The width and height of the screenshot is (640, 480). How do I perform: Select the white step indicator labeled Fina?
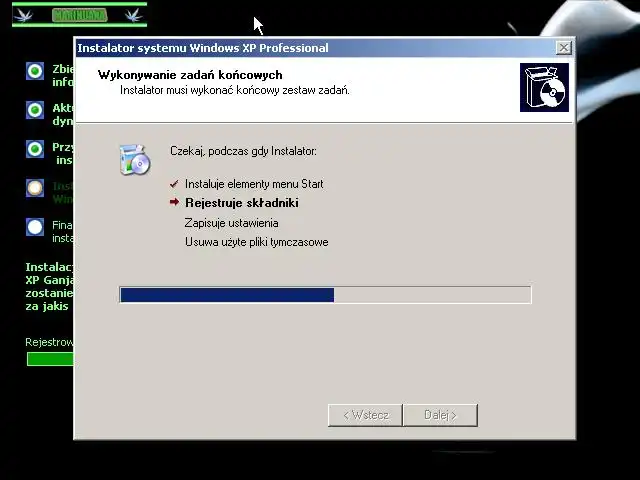35,227
